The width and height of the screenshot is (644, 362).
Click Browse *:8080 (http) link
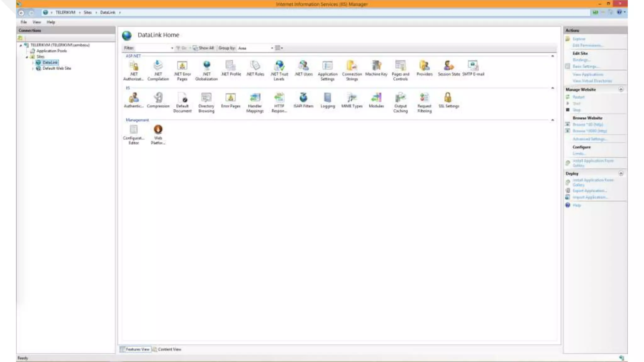[x=590, y=131]
